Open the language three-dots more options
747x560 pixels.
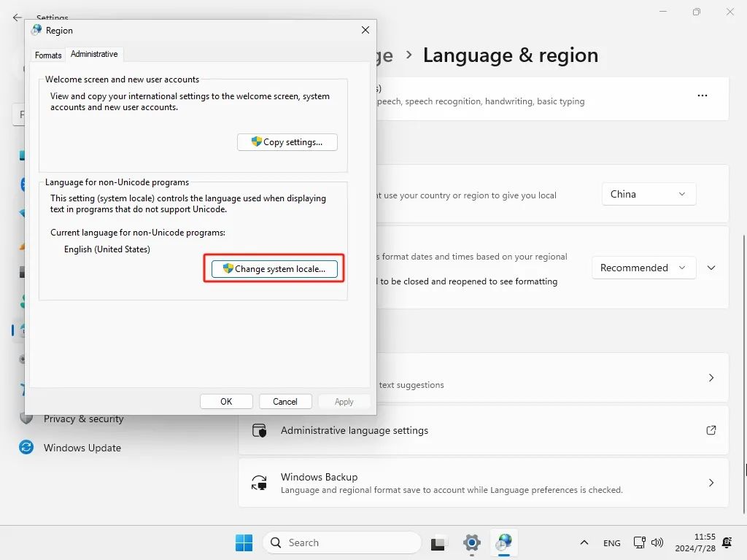pyautogui.click(x=703, y=96)
